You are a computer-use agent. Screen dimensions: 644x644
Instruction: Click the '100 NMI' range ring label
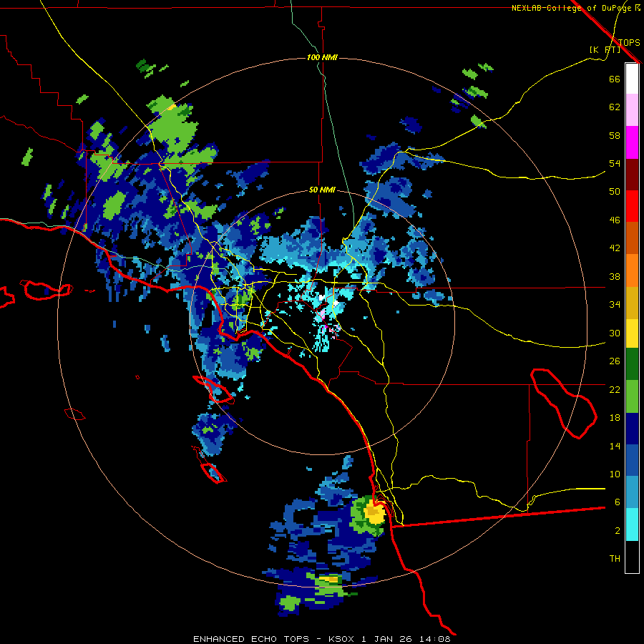click(322, 57)
